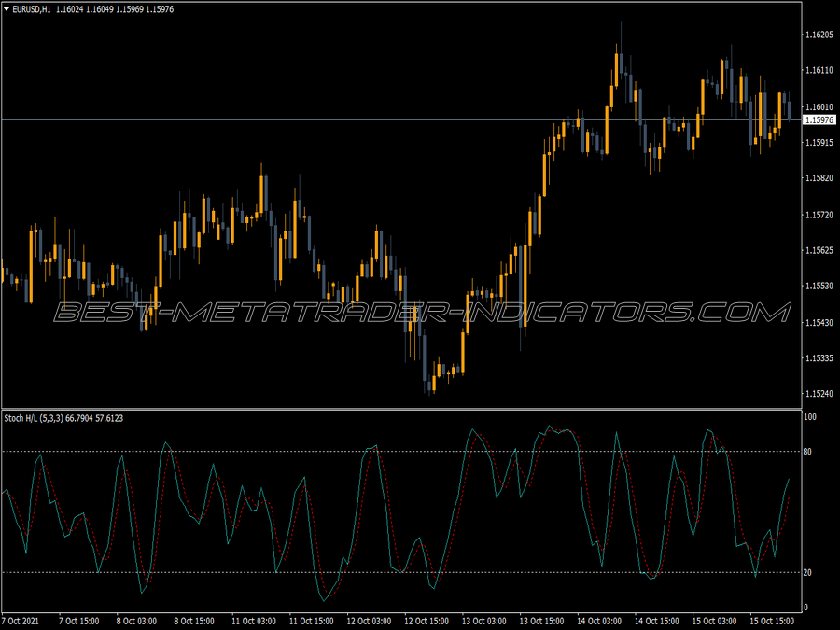840x630 pixels.
Task: Select the 12 Oct 03:00 time label
Action: [369, 622]
